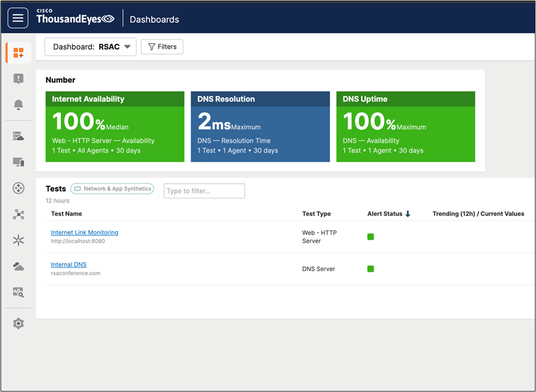Click the funnel icon in Filters
The width and height of the screenshot is (536, 392).
click(x=152, y=47)
